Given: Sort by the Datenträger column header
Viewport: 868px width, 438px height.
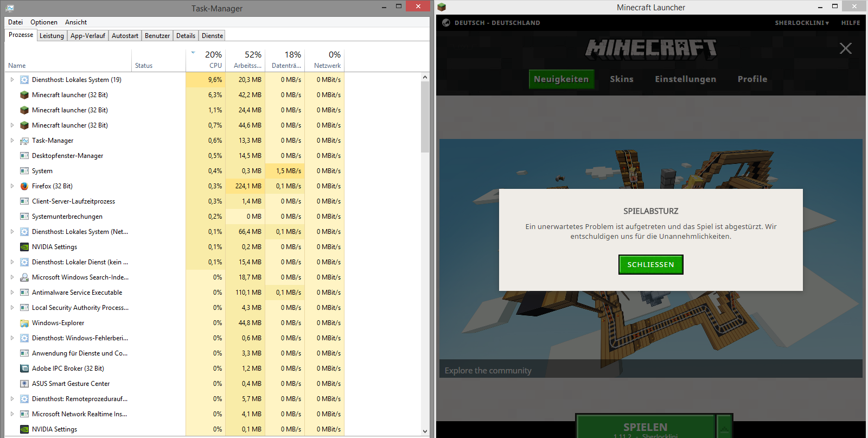Looking at the screenshot, I should (x=285, y=60).
